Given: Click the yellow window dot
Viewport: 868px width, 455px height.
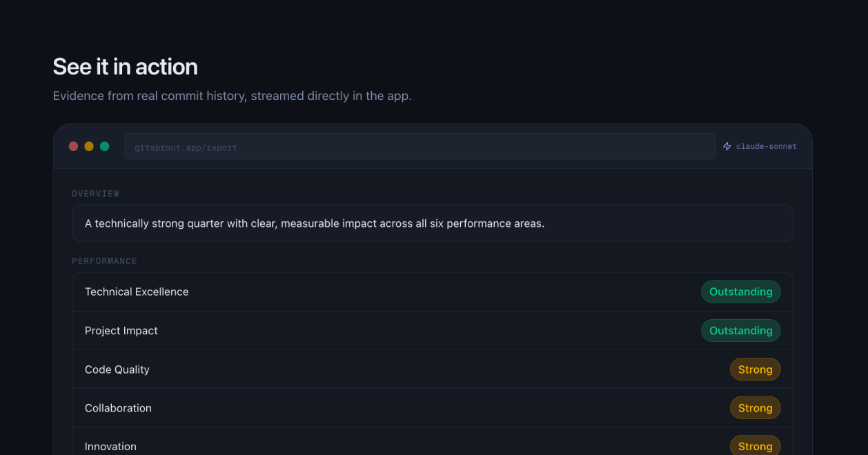Looking at the screenshot, I should (x=89, y=146).
